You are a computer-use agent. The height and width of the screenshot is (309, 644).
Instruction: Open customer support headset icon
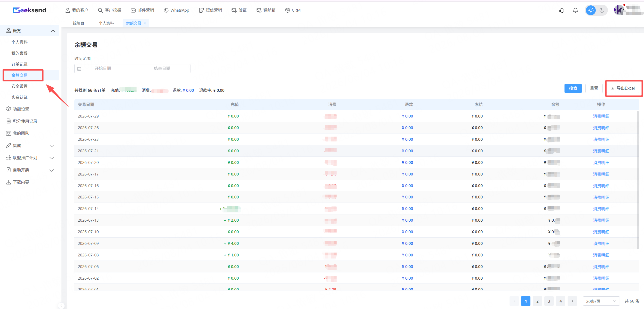pyautogui.click(x=562, y=11)
